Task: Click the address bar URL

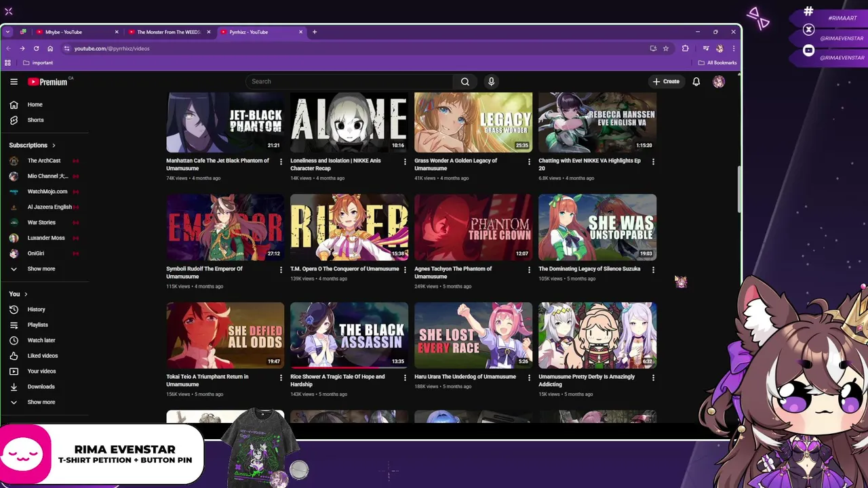Action: coord(112,49)
